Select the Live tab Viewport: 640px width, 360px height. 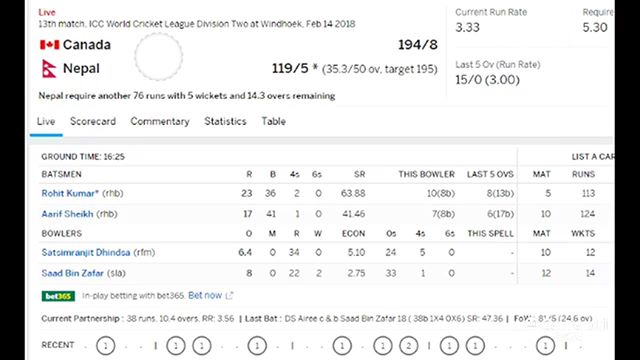46,121
